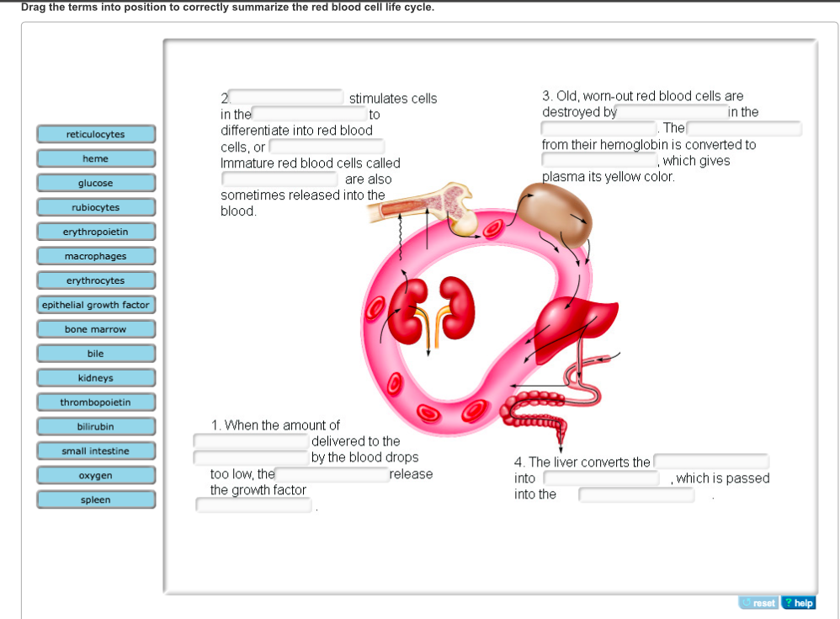Click the reset button
Screen dimensions: 840x619
click(758, 603)
